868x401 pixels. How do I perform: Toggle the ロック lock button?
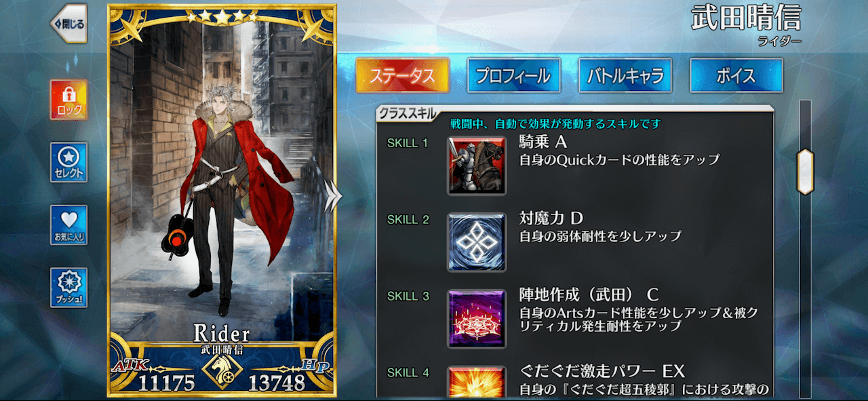[x=68, y=100]
